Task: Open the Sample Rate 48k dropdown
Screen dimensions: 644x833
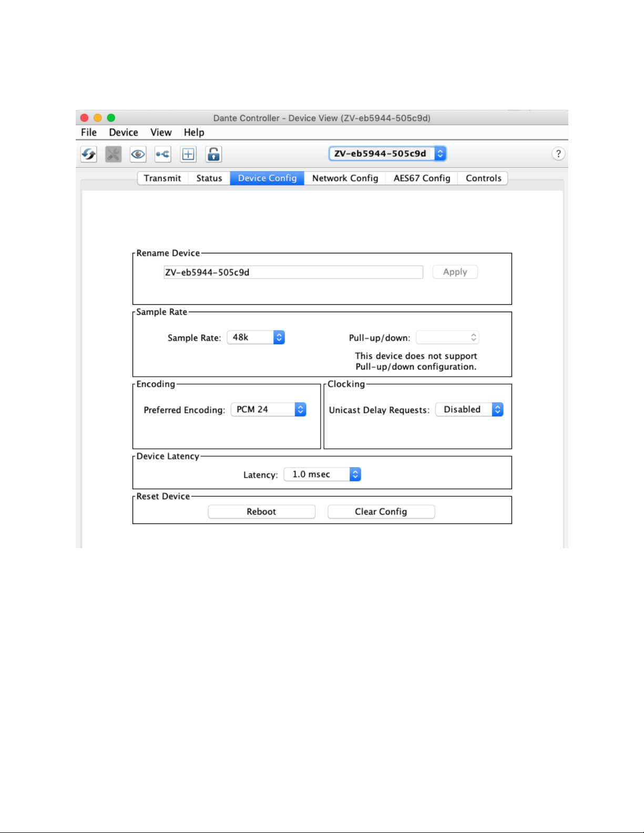Action: [255, 337]
